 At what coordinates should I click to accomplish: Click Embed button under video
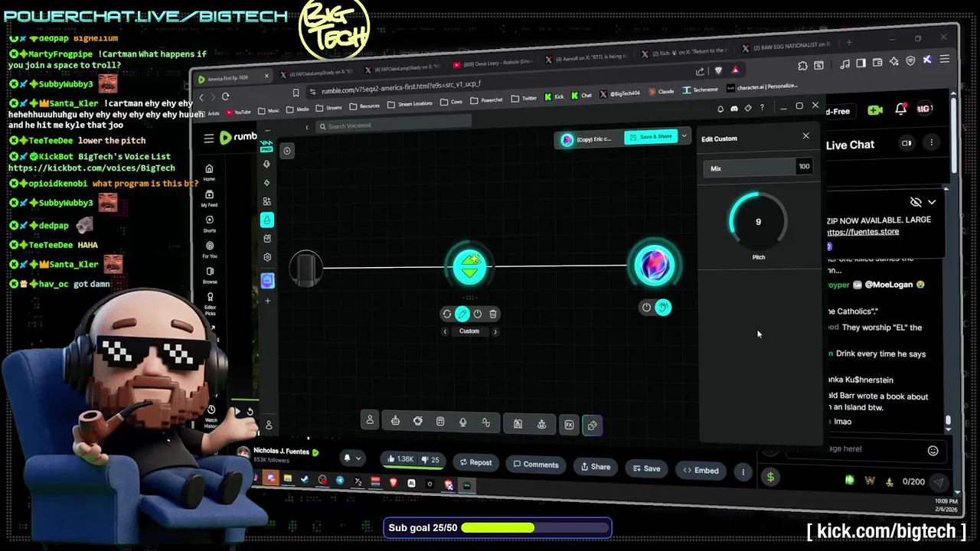[x=701, y=471]
